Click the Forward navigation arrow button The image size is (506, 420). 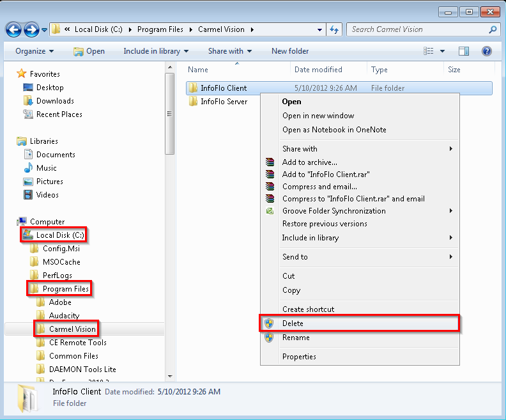(x=31, y=29)
